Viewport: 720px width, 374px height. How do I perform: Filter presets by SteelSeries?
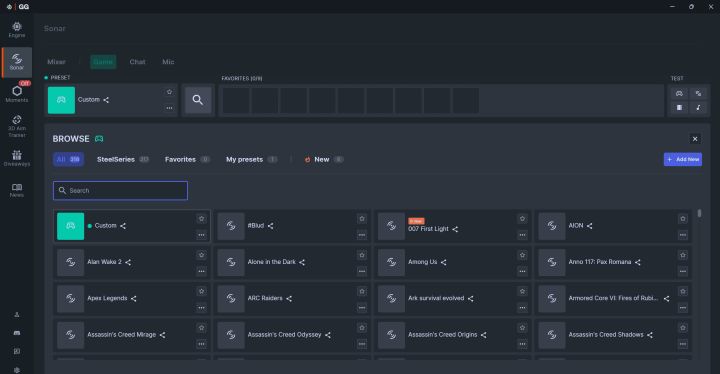tap(123, 159)
